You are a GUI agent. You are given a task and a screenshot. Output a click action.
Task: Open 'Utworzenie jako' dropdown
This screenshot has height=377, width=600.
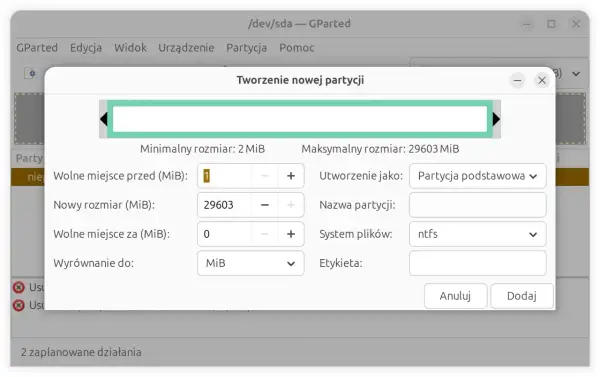478,176
